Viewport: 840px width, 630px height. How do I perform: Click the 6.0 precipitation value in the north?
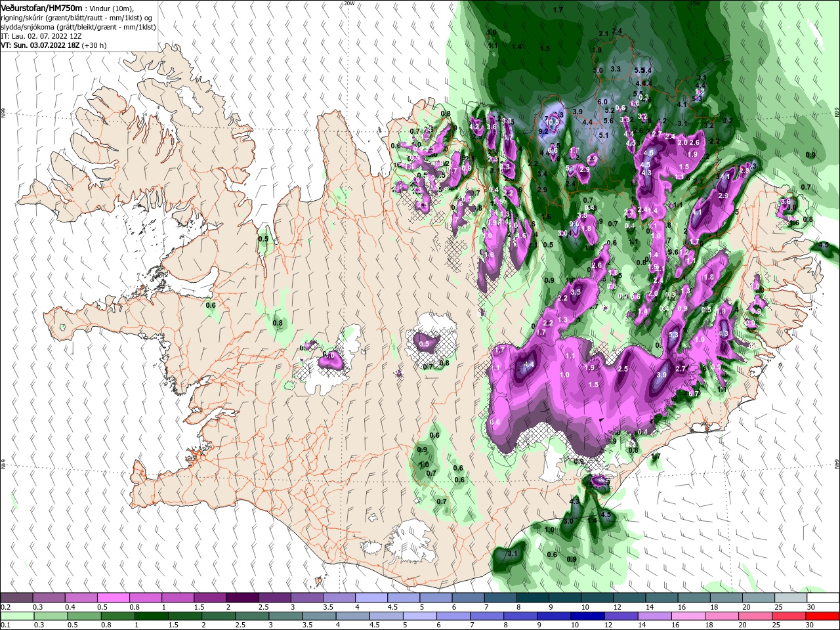click(602, 102)
